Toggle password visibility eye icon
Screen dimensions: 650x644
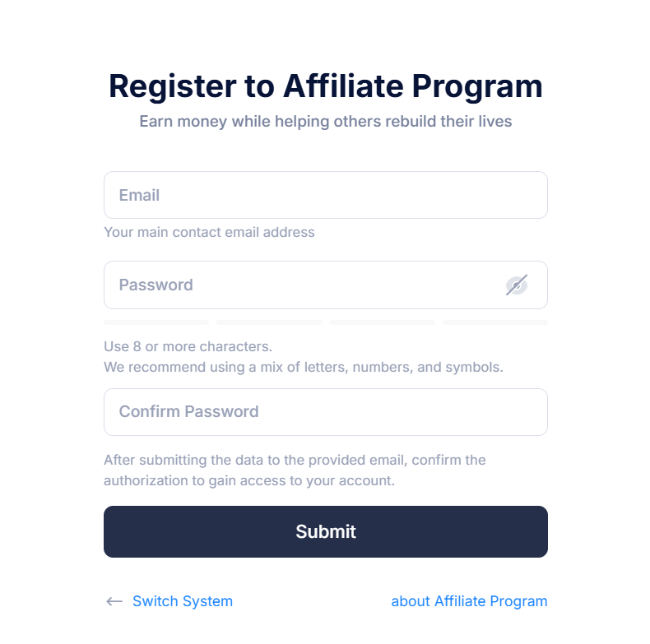(516, 285)
